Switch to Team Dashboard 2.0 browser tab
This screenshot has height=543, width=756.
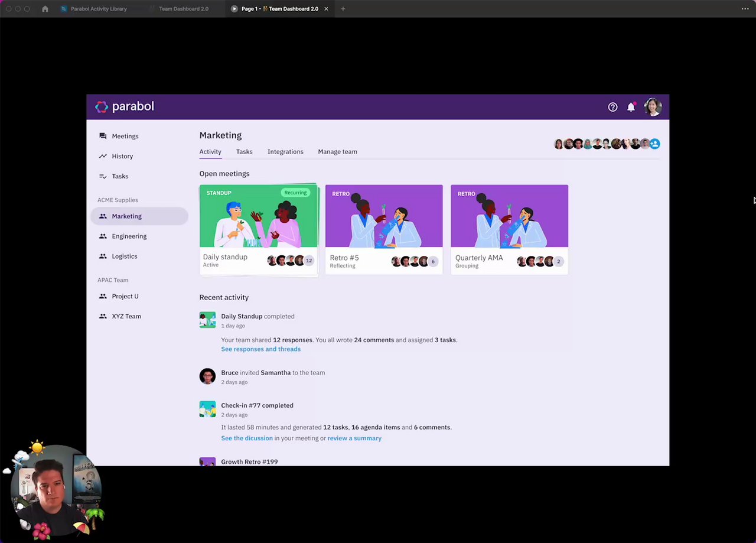184,9
